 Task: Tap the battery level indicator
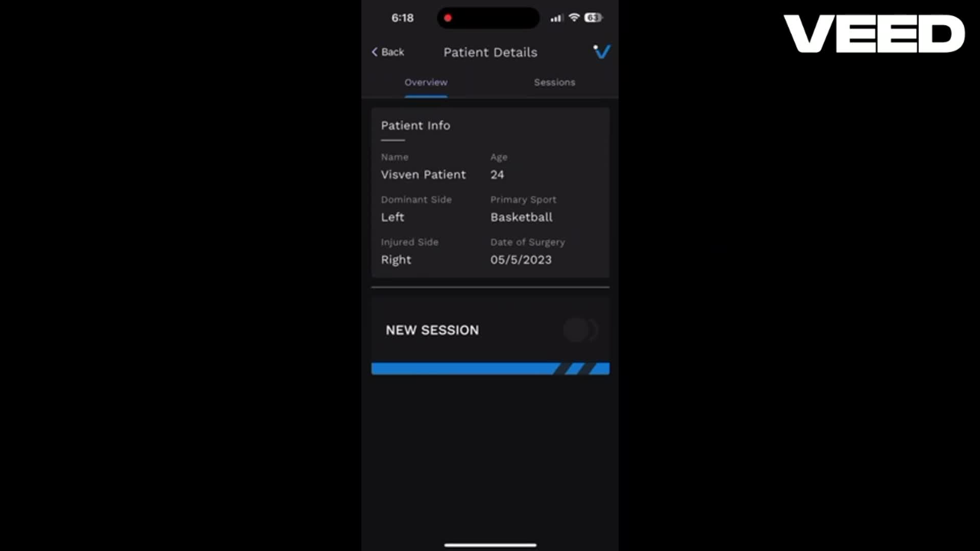(593, 17)
